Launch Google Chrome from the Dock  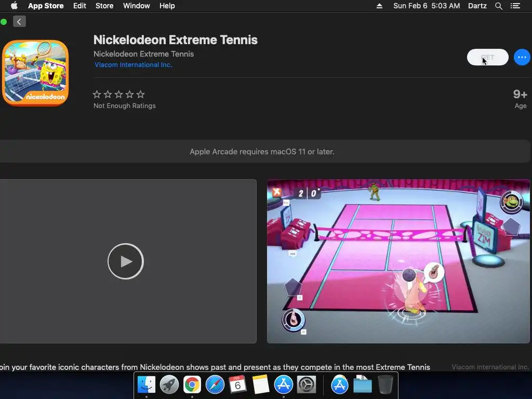192,384
